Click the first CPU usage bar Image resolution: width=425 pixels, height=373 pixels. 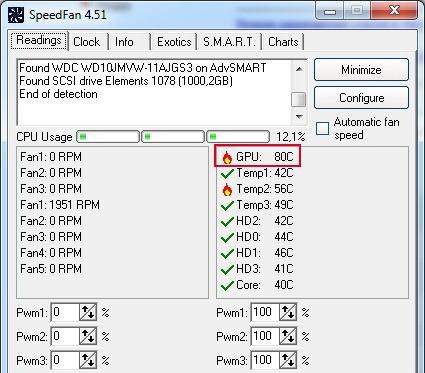click(108, 137)
